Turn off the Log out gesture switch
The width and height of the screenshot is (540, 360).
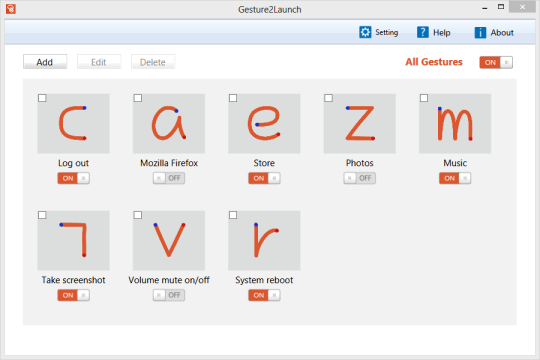(73, 178)
